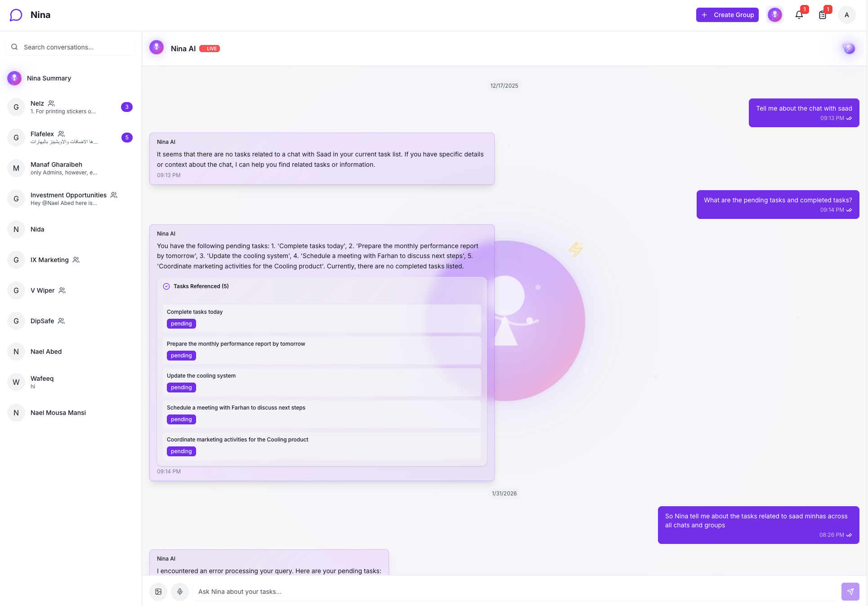Click the Create Group button

point(727,14)
